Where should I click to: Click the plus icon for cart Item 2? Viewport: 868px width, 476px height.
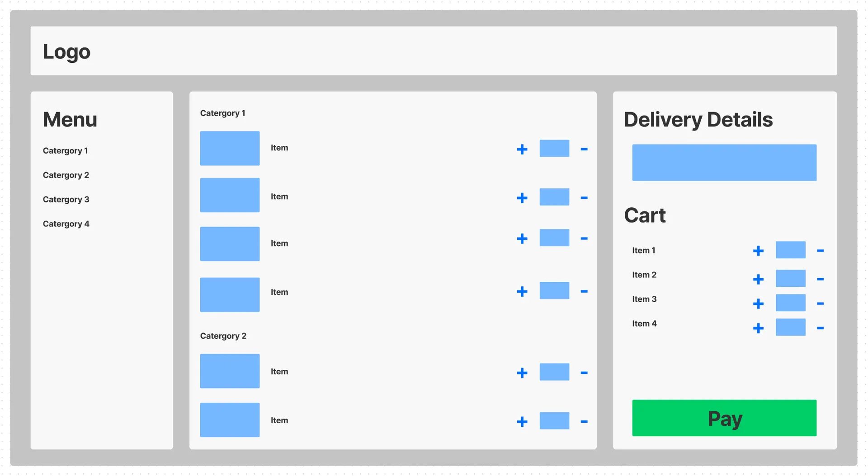(x=758, y=280)
